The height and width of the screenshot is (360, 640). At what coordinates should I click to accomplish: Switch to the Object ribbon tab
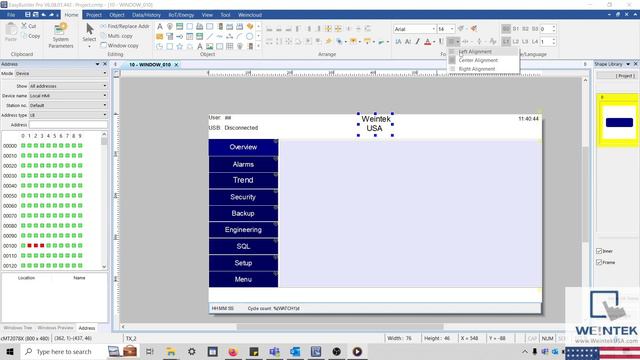coord(117,15)
